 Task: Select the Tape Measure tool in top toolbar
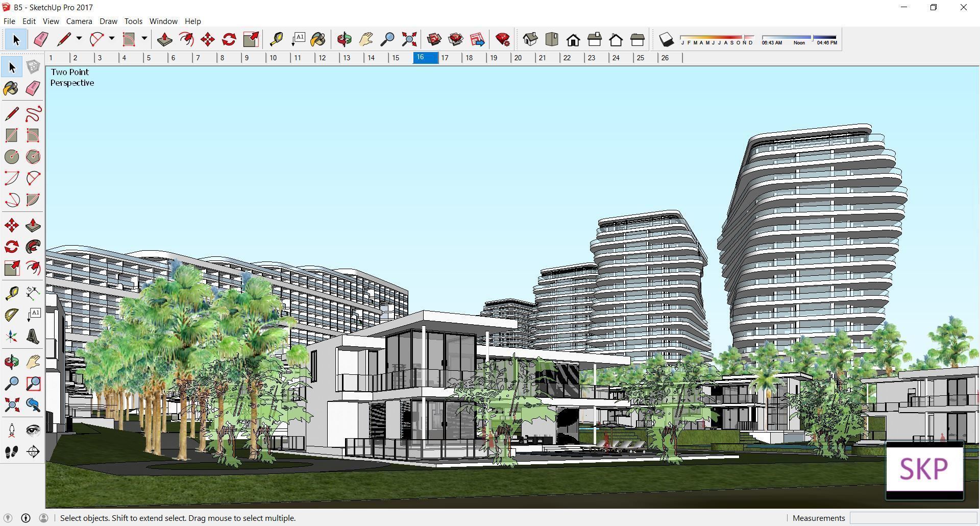pos(276,39)
